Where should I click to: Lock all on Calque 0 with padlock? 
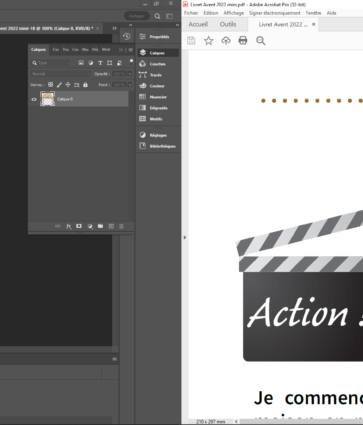[x=85, y=85]
